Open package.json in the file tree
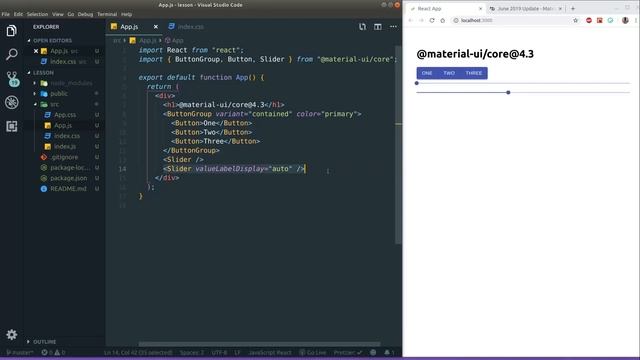 (x=68, y=178)
